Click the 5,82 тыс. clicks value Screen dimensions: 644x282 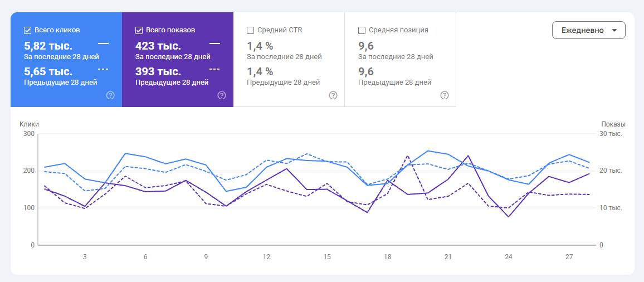pyautogui.click(x=48, y=46)
